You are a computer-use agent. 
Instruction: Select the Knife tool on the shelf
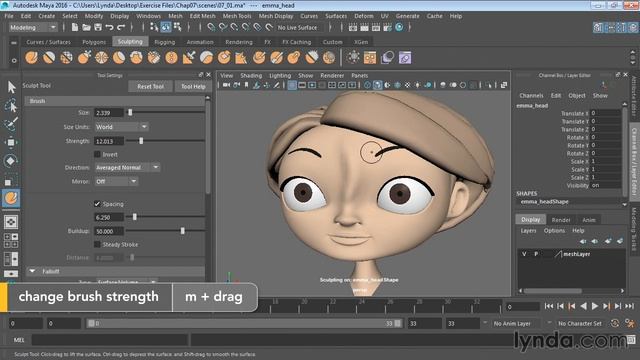tap(259, 58)
